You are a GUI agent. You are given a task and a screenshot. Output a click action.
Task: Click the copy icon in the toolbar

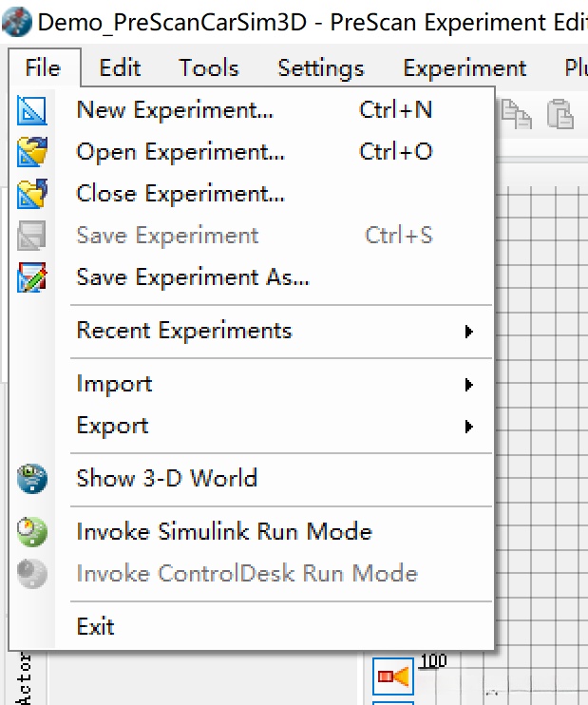tap(517, 114)
